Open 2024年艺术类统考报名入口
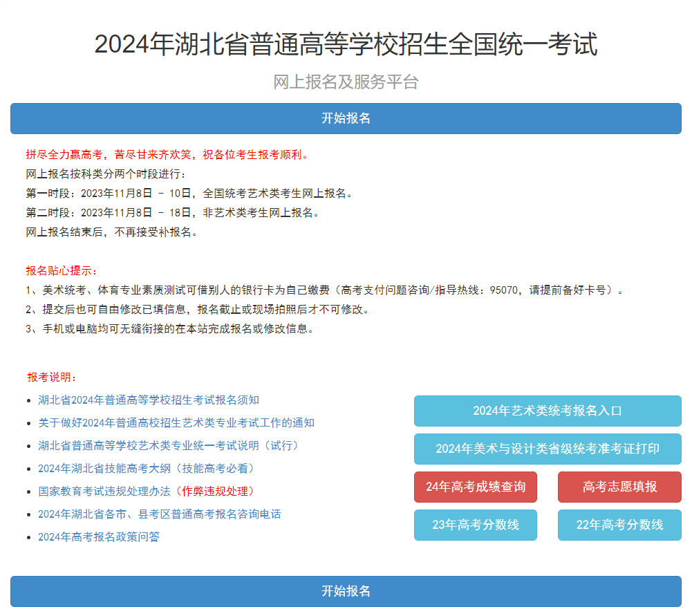The width and height of the screenshot is (692, 616). (547, 411)
